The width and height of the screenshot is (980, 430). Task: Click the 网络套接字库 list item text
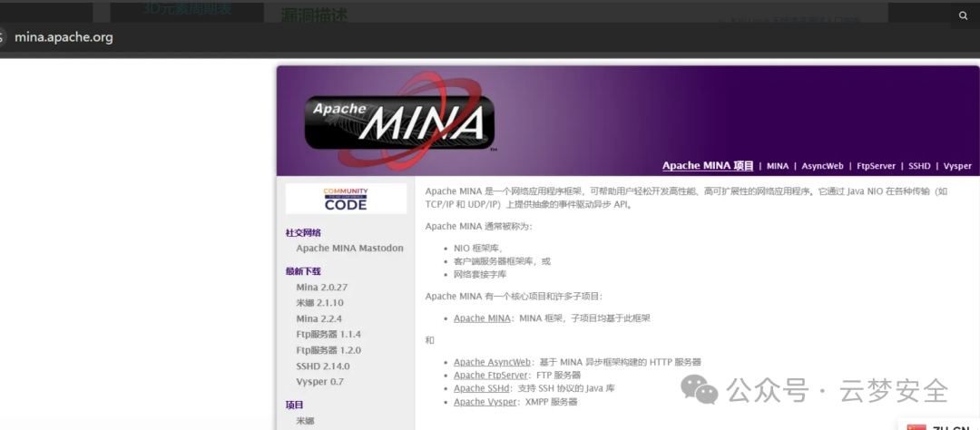click(x=480, y=274)
